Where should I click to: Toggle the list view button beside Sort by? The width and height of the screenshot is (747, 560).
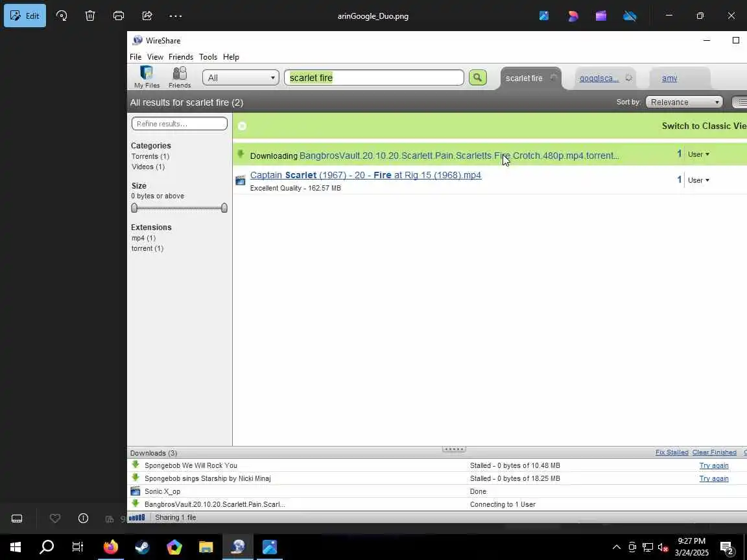click(741, 102)
